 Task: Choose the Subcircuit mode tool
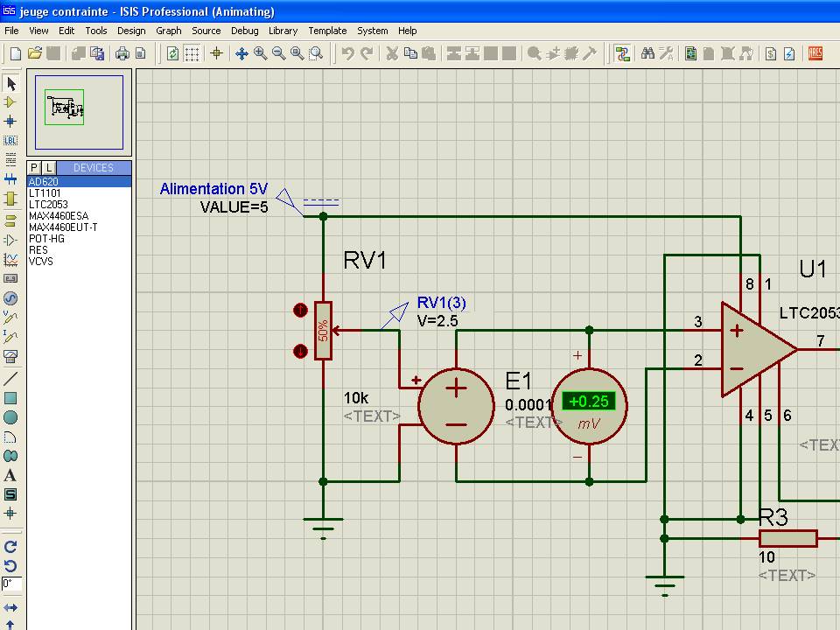pyautogui.click(x=10, y=199)
